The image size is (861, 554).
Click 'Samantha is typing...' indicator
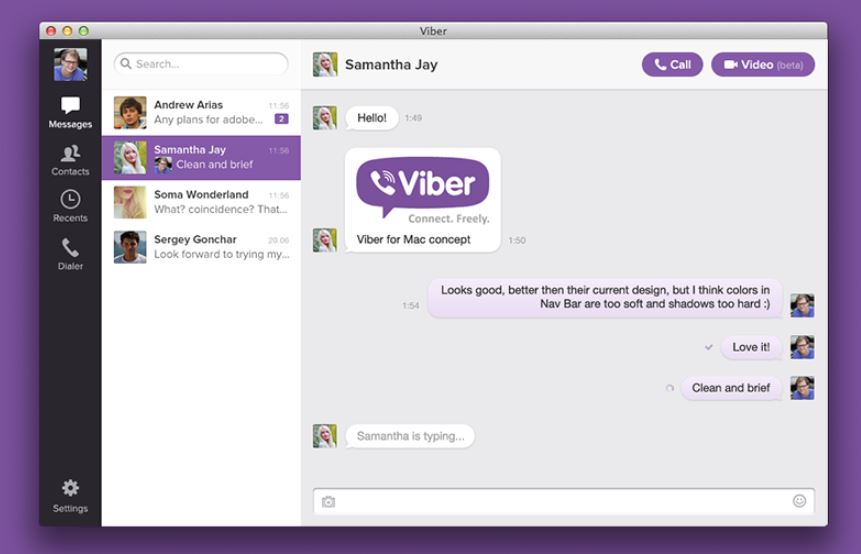[x=410, y=436]
